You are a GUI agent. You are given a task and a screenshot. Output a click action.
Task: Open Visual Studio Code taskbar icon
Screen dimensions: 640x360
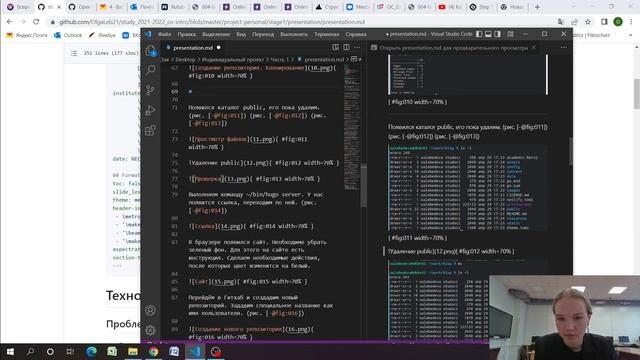click(x=195, y=351)
